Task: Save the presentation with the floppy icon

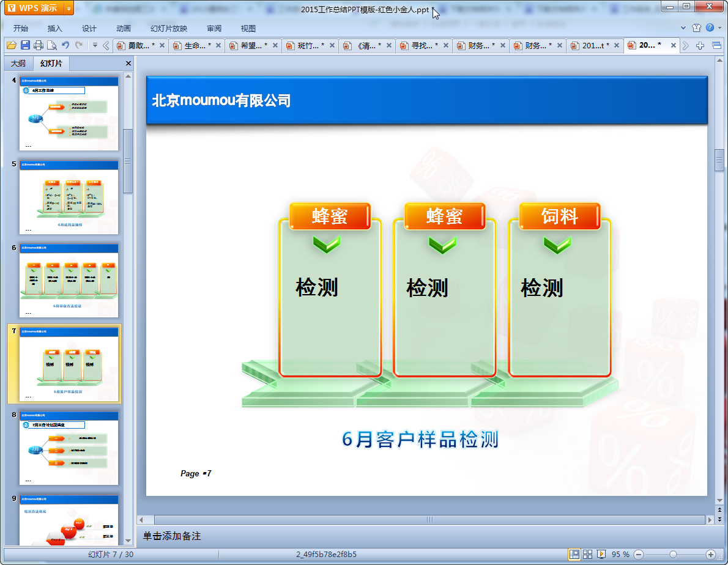Action: [x=25, y=45]
